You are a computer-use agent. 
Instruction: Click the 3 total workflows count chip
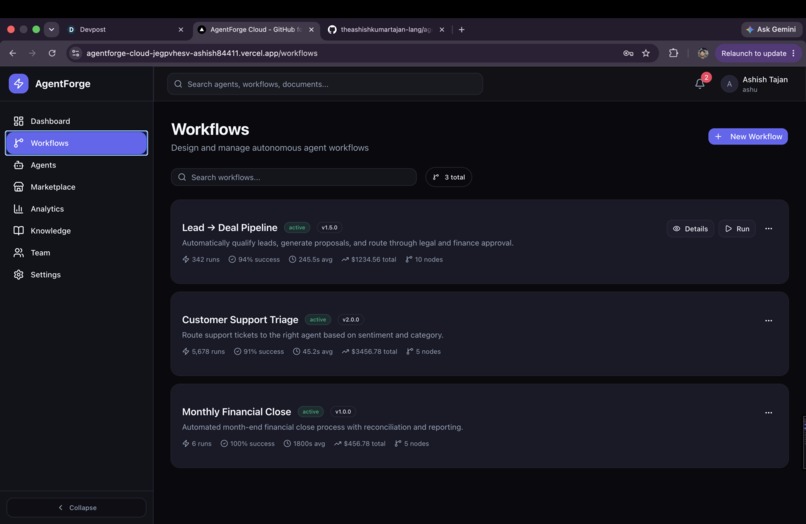point(449,177)
